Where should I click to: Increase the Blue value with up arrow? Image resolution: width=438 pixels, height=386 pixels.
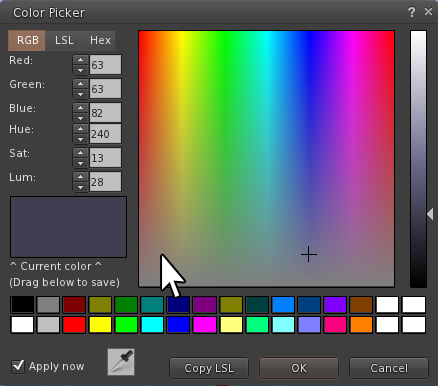(x=80, y=108)
